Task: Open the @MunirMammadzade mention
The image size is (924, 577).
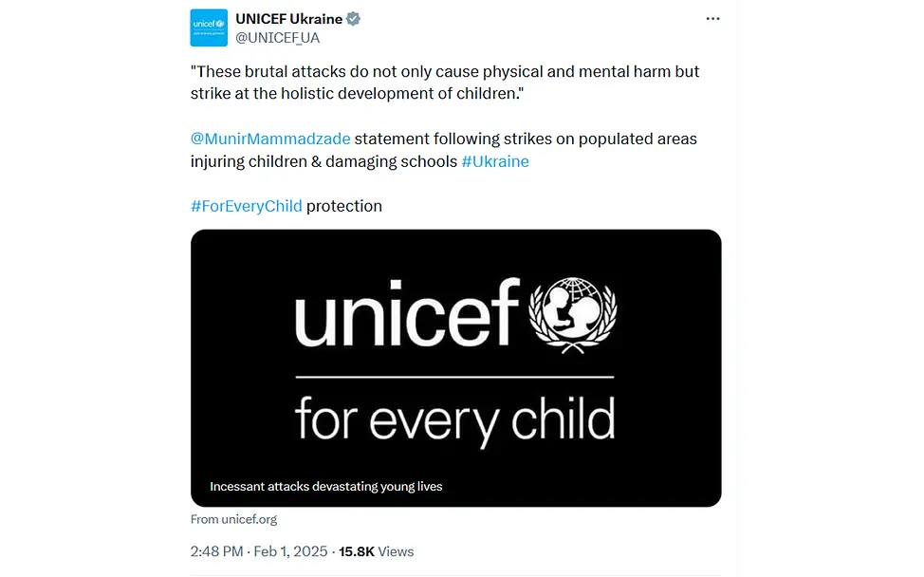Action: [268, 139]
